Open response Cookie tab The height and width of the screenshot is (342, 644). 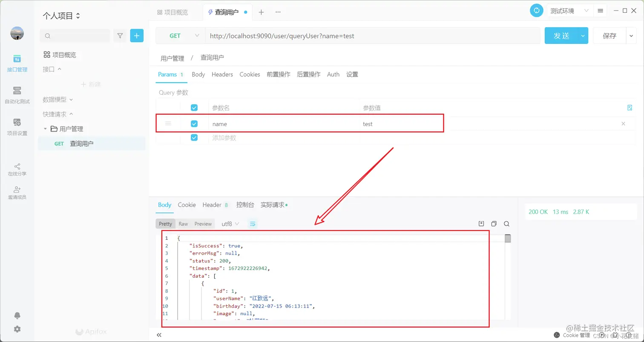187,205
